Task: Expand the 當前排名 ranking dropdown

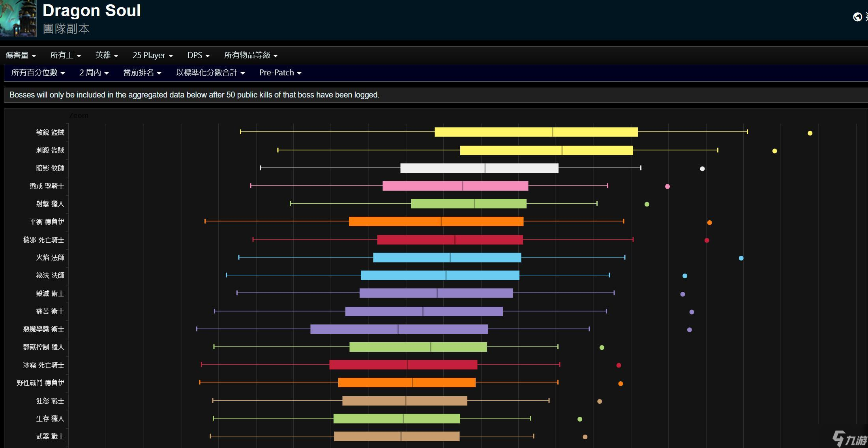Action: click(x=142, y=73)
